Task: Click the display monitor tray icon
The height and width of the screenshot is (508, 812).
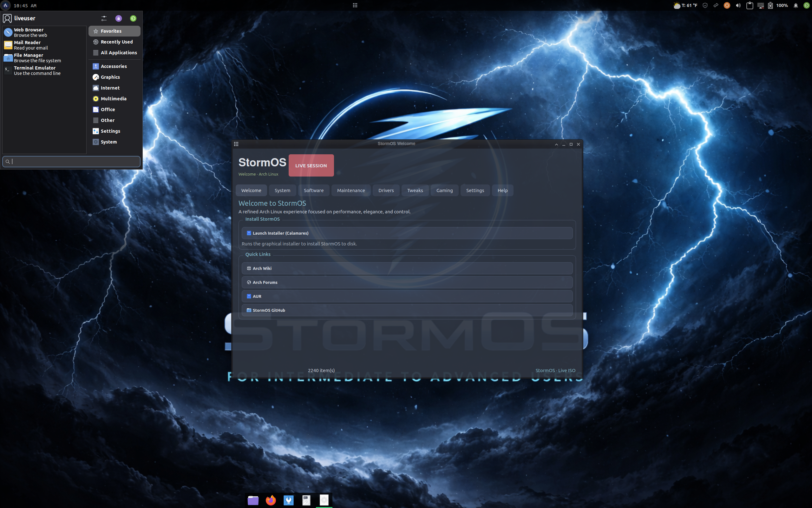Action: [761, 5]
